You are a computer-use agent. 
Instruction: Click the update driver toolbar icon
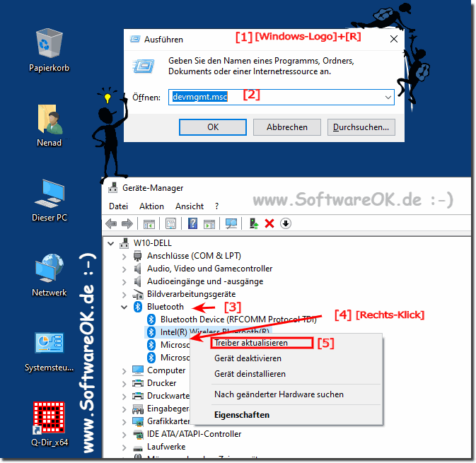(x=253, y=223)
